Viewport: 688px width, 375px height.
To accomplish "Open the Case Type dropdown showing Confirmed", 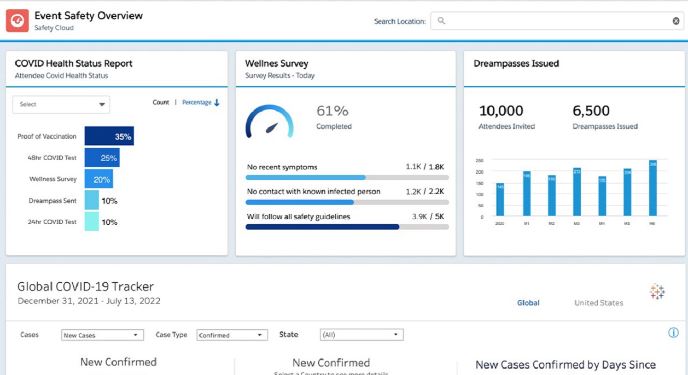I will 232,335.
